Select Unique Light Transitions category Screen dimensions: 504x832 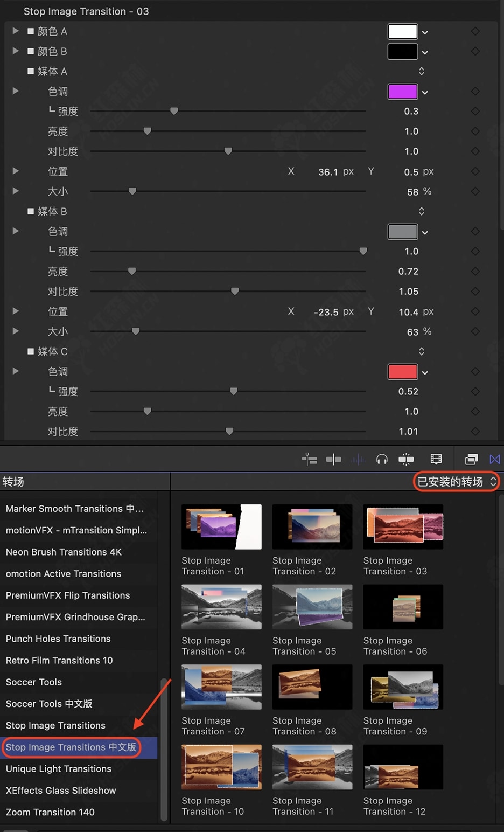point(59,769)
